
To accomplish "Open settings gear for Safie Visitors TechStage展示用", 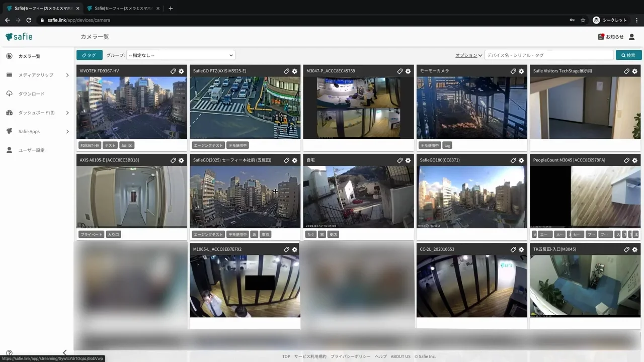I will 635,71.
